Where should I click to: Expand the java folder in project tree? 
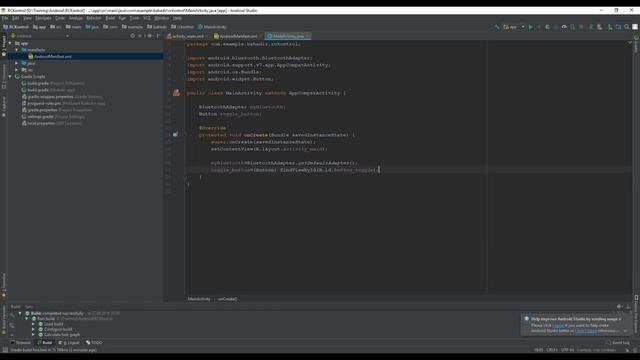click(x=17, y=63)
